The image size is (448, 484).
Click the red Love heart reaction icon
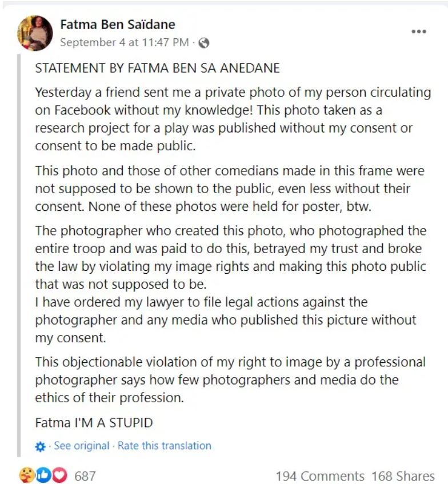click(x=59, y=475)
